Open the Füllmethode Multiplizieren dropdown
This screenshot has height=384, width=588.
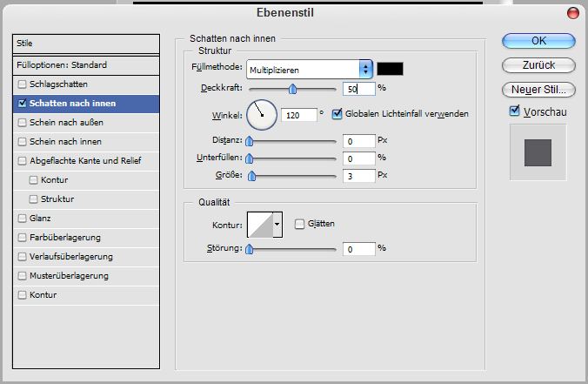(x=310, y=70)
